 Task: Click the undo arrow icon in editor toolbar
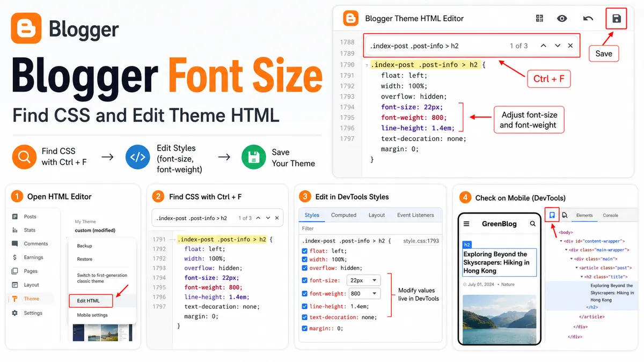[x=588, y=19]
